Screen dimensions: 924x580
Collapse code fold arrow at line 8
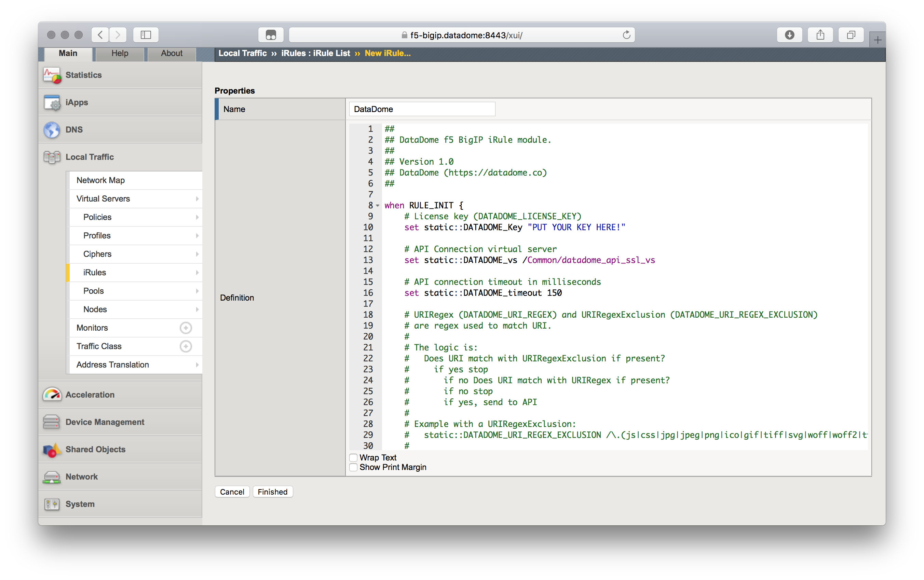click(378, 206)
